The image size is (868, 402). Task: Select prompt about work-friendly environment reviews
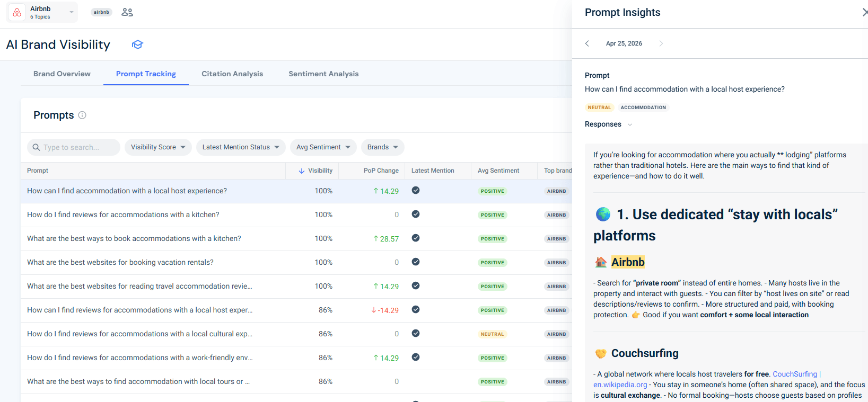139,358
